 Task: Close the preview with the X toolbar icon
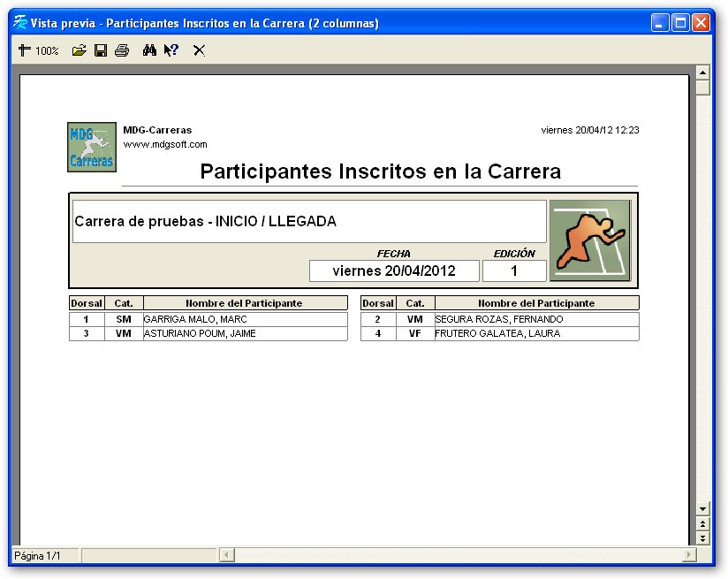pos(199,50)
